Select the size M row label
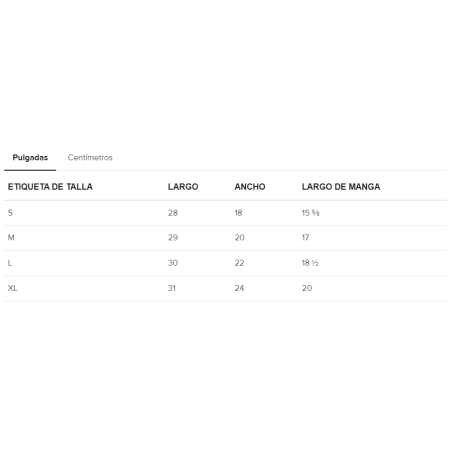Viewport: 450px width, 450px height. (11, 238)
